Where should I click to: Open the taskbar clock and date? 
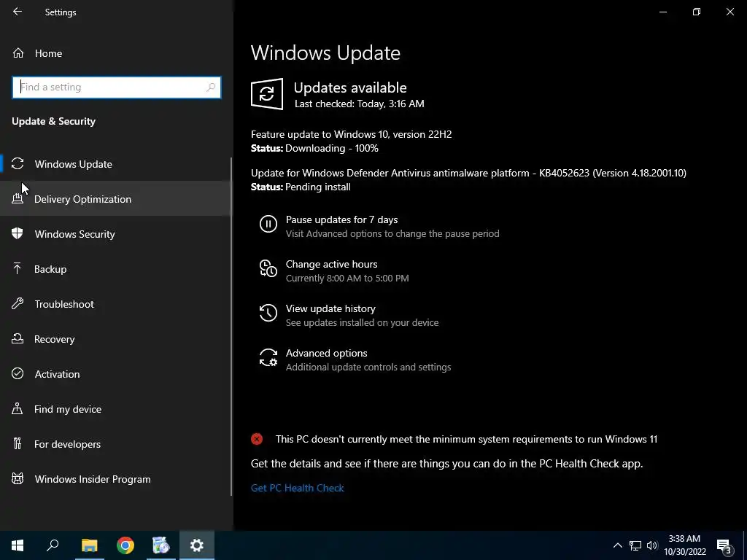point(684,545)
